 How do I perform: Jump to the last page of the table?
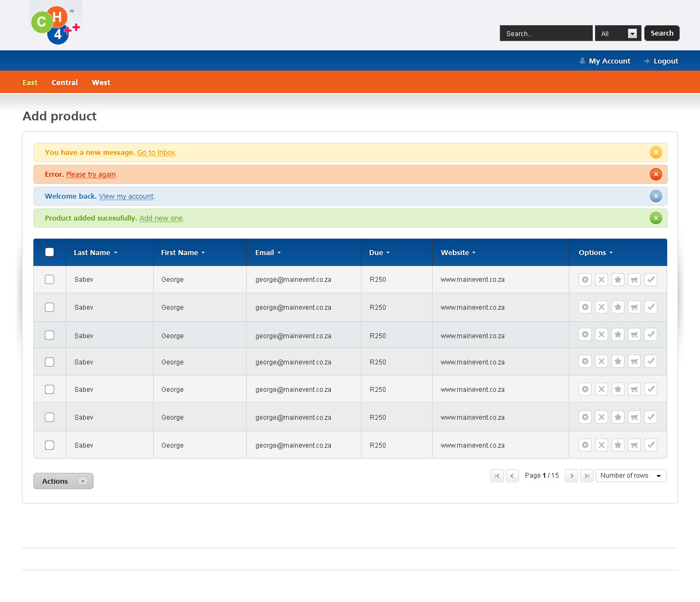click(587, 476)
